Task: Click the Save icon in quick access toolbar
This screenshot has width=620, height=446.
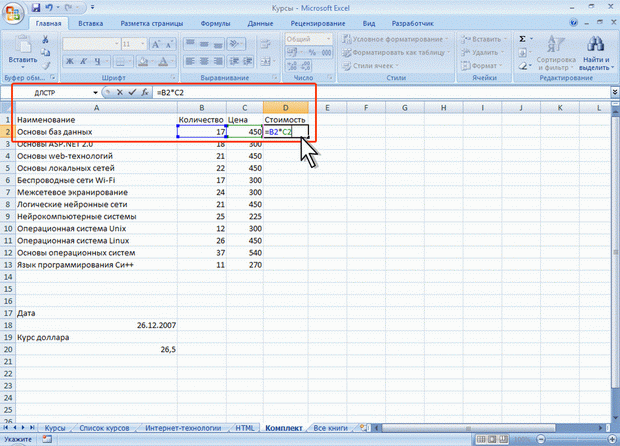Action: point(36,7)
